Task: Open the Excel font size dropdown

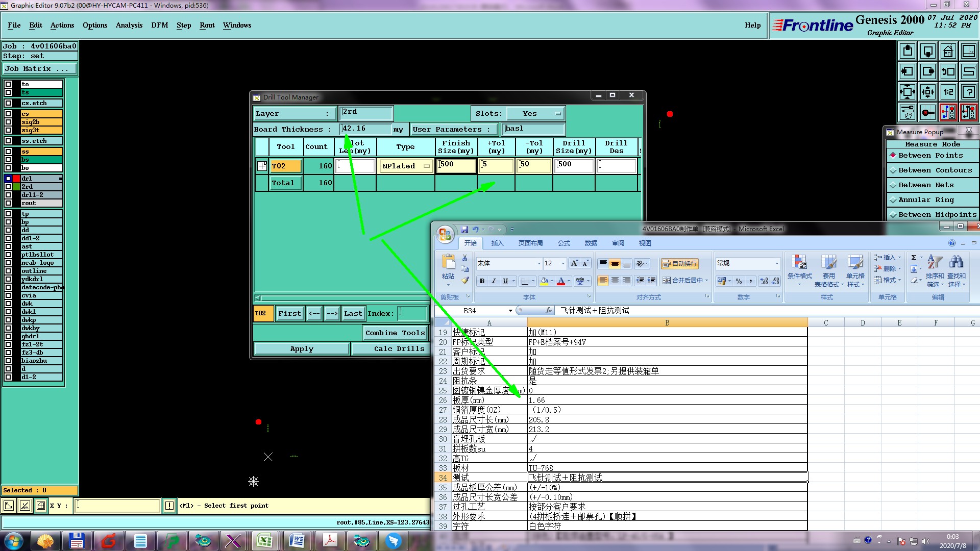Action: (x=563, y=263)
